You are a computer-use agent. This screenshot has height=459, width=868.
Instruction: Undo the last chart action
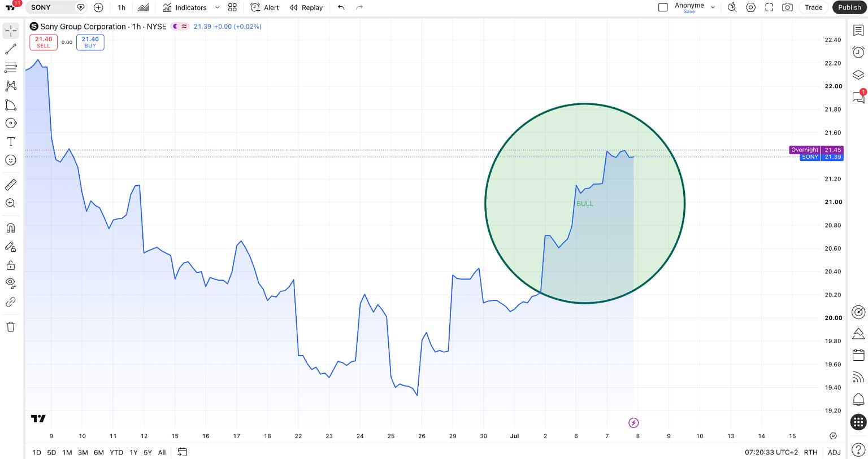coord(341,7)
